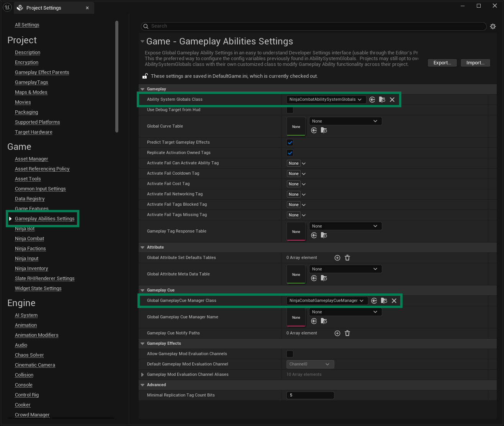Uncheck Predict Target Gameplay Effects
Image resolution: width=504 pixels, height=426 pixels.
[x=290, y=143]
